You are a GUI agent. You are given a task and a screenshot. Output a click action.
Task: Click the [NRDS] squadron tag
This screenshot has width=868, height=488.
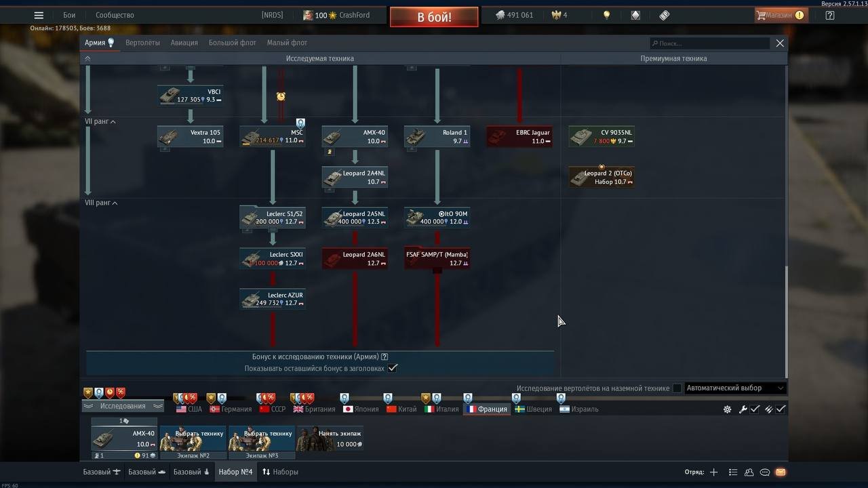coord(273,15)
